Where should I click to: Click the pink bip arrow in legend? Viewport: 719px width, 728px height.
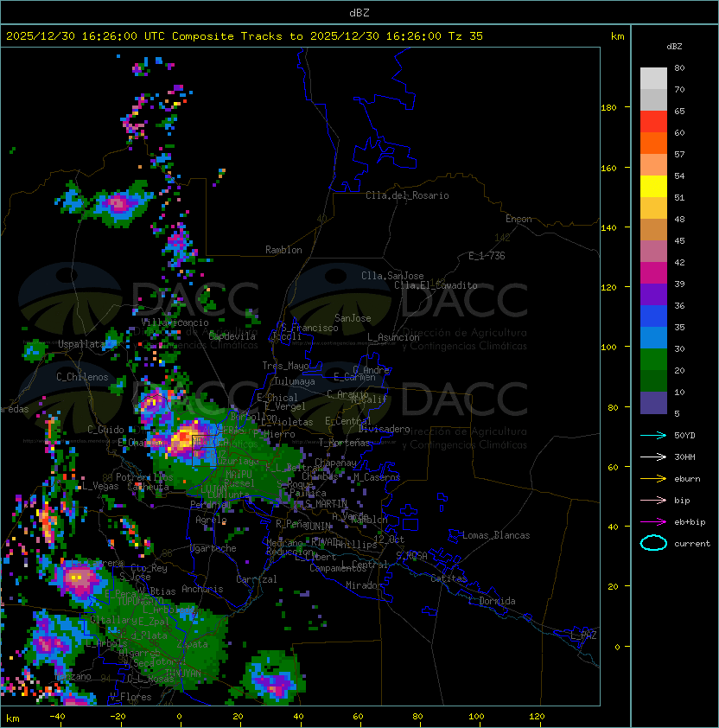click(653, 500)
